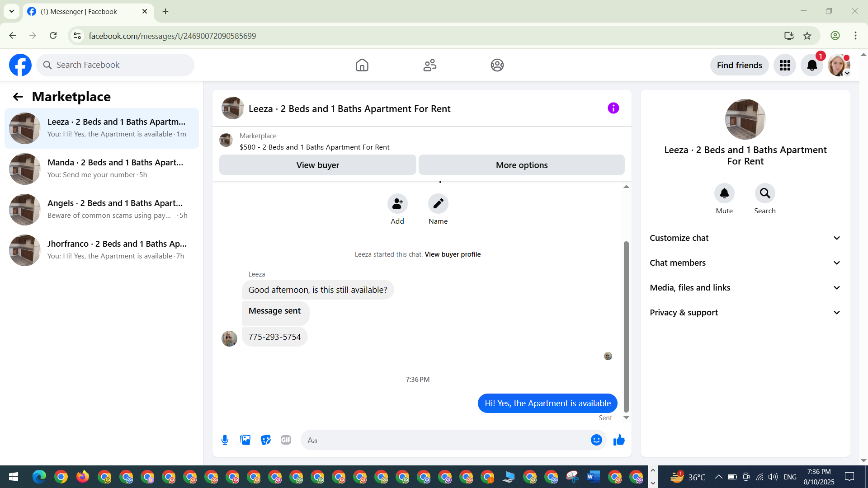The width and height of the screenshot is (868, 488).
Task: Send a thumbs-up like
Action: [619, 440]
